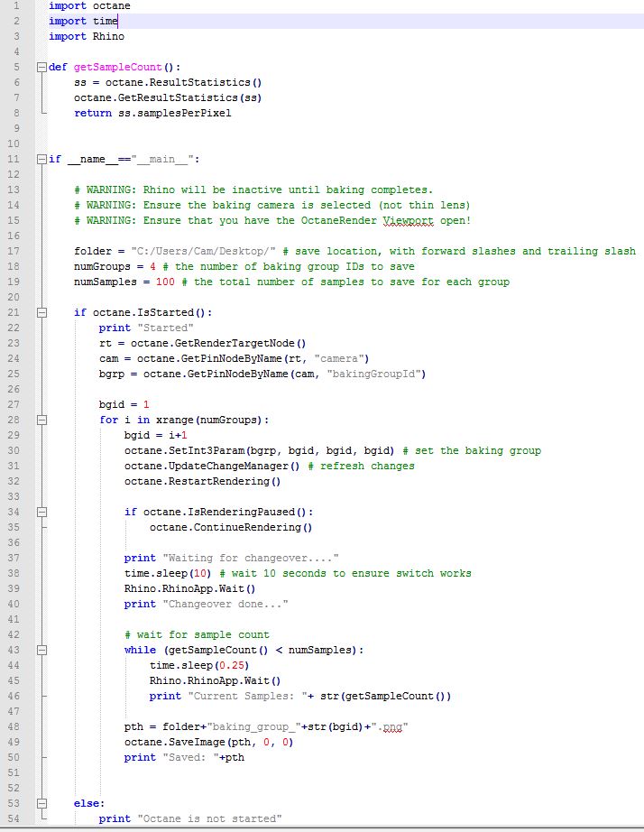Click line number 17 in the margin
The image size is (644, 832).
point(14,251)
